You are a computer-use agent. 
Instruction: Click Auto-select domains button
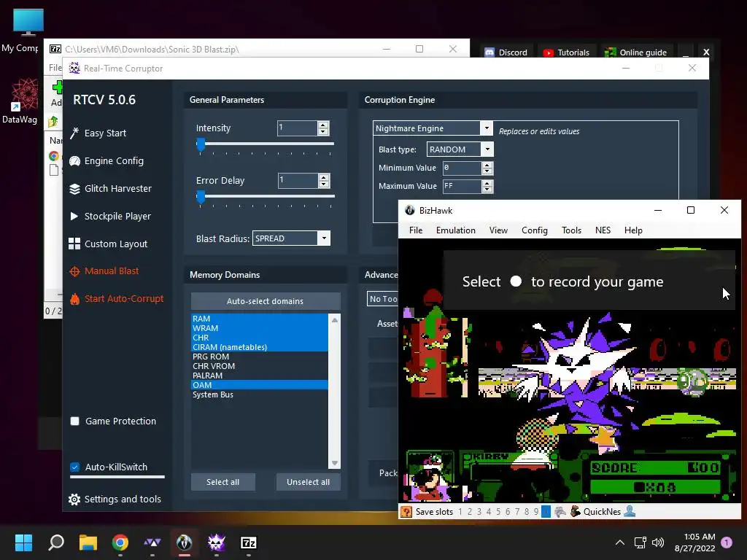(266, 301)
